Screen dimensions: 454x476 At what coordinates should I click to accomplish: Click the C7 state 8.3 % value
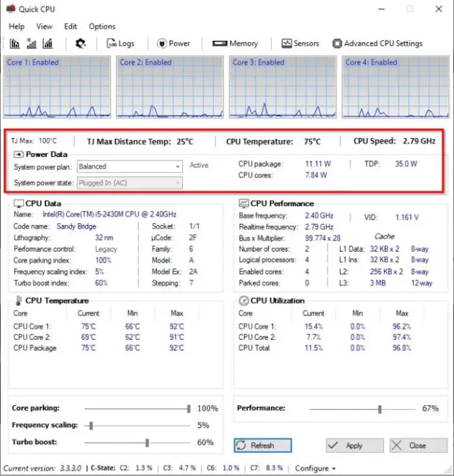(275, 468)
